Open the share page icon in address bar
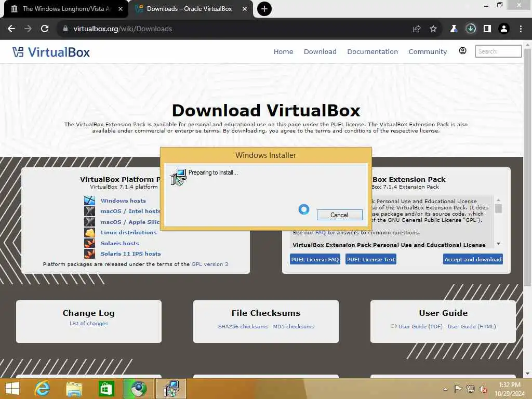Screen dimensions: 532x399 click(x=417, y=29)
